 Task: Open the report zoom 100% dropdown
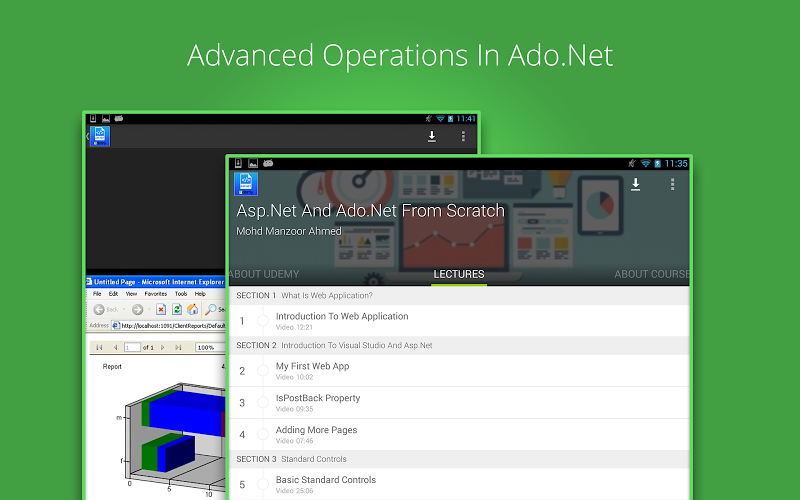point(210,347)
